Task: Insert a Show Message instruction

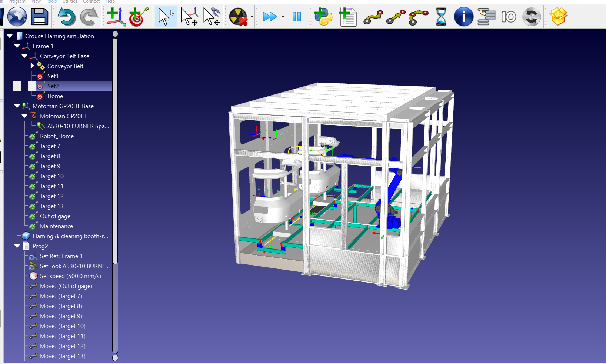Action: 464,17
